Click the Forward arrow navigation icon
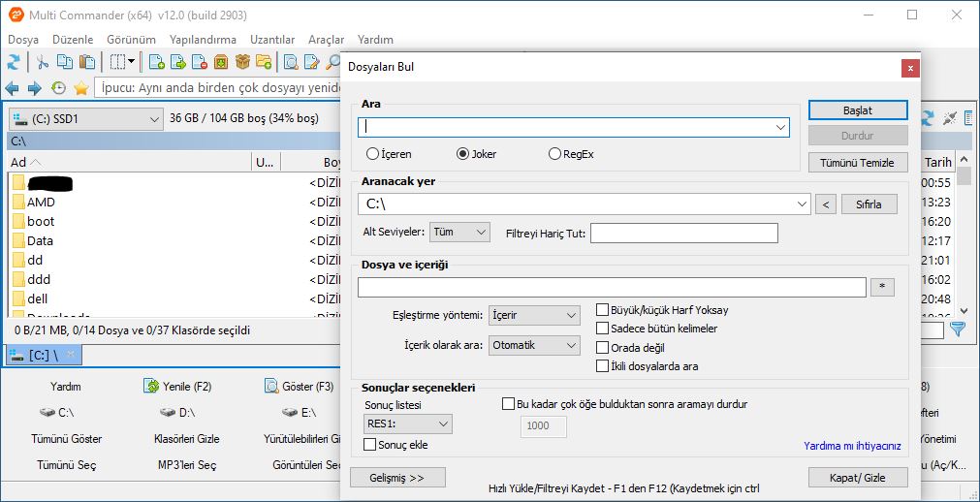Image resolution: width=980 pixels, height=502 pixels. pyautogui.click(x=34, y=88)
